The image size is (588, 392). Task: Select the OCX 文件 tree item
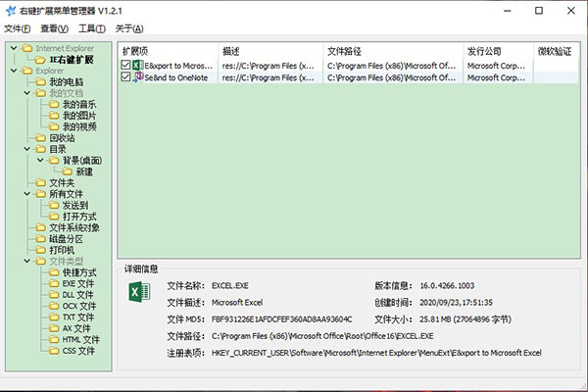coord(79,306)
